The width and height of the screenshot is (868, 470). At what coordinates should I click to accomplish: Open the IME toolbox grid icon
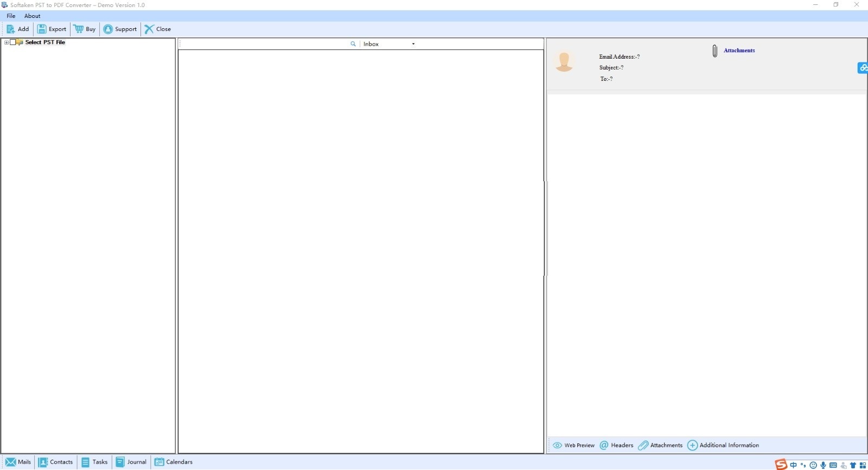pyautogui.click(x=863, y=465)
